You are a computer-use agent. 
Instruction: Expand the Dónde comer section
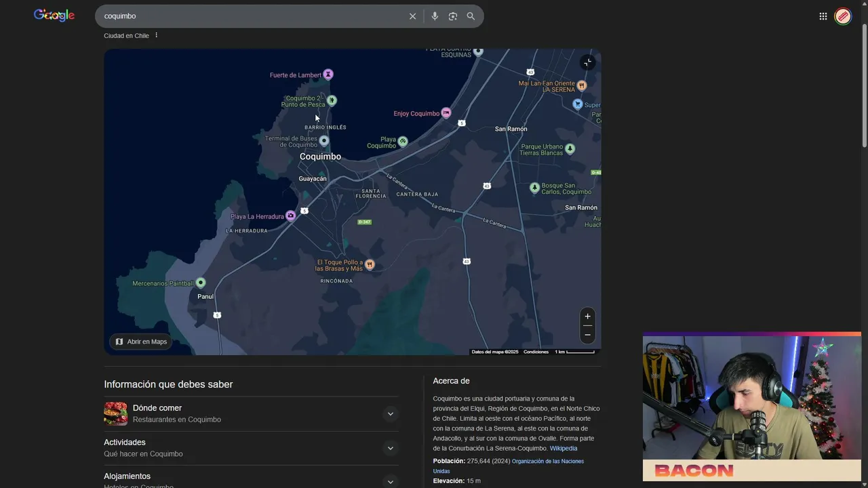[390, 413]
